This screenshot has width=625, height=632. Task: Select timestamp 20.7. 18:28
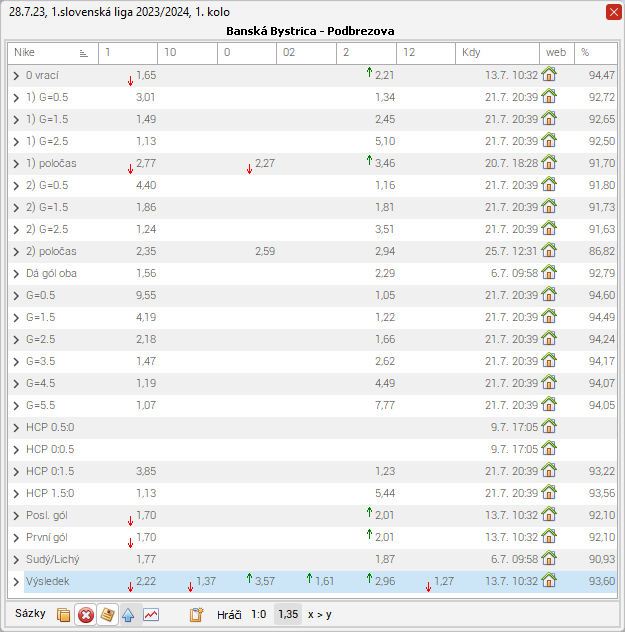tap(511, 163)
